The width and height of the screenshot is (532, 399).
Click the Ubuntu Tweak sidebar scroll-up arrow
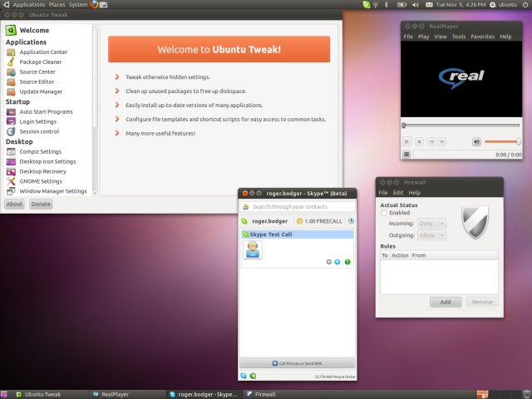point(95,27)
